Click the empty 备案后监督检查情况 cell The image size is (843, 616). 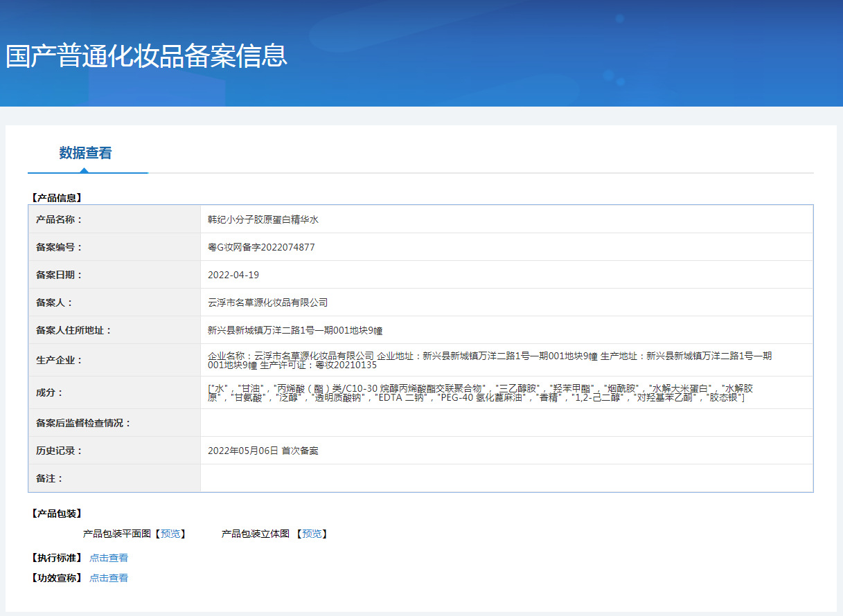click(506, 423)
